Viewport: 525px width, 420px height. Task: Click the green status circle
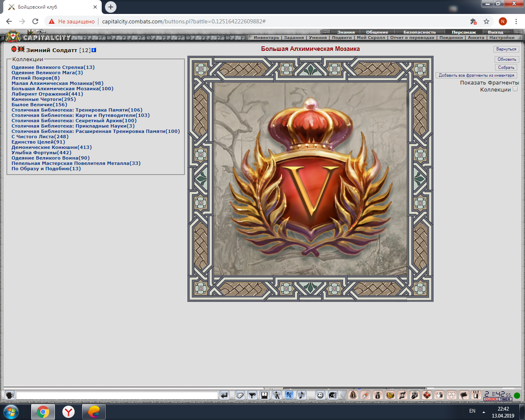click(x=517, y=396)
